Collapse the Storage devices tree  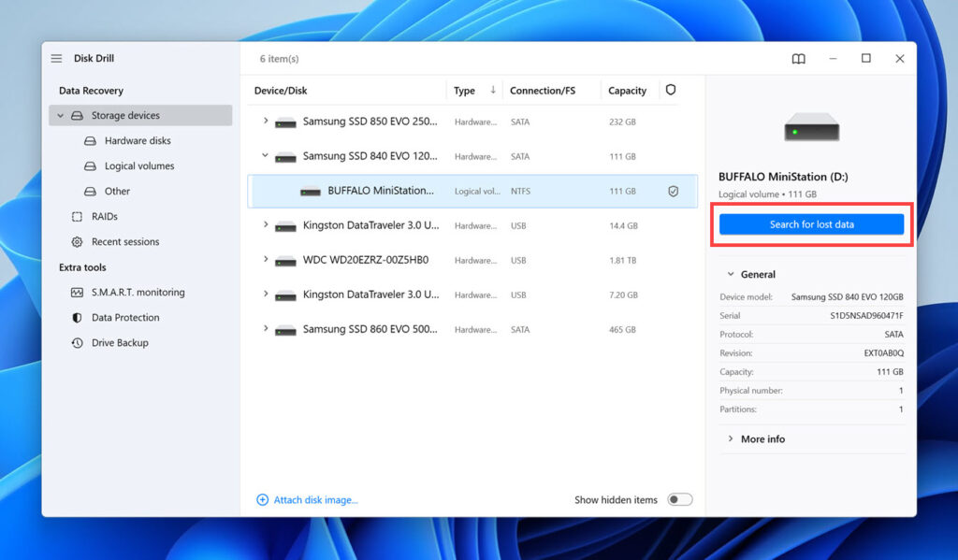click(x=60, y=115)
